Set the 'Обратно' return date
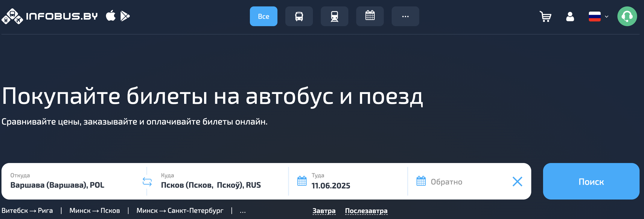The width and height of the screenshot is (644, 219). (447, 182)
